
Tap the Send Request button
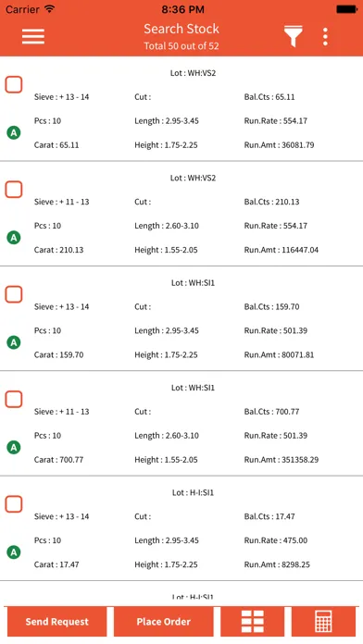pyautogui.click(x=57, y=622)
